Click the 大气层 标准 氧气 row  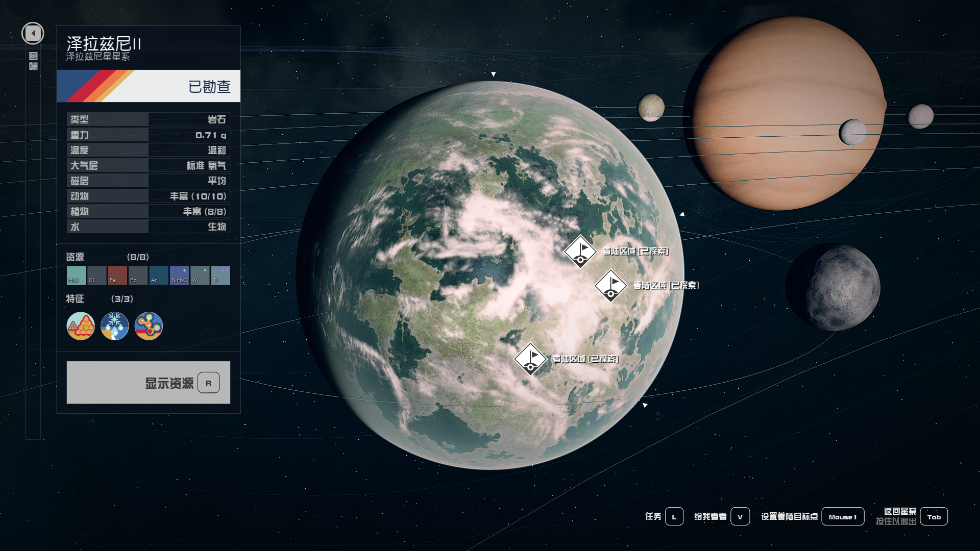149,165
